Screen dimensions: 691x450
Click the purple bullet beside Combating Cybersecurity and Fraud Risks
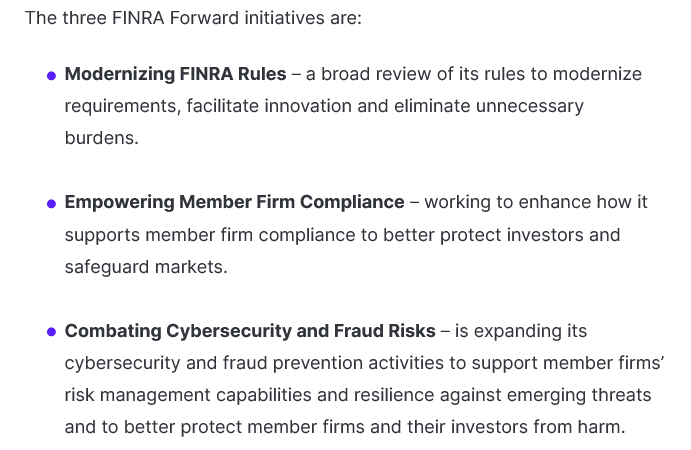point(51,332)
